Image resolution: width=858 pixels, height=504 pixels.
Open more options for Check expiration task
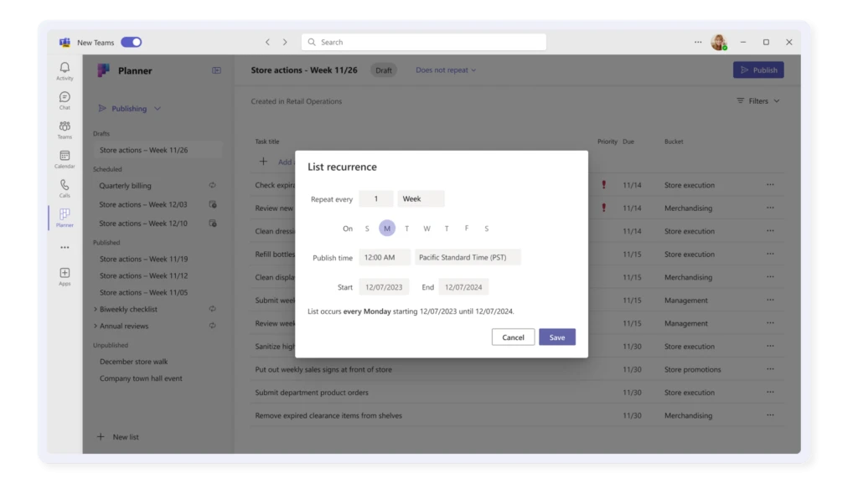click(770, 185)
